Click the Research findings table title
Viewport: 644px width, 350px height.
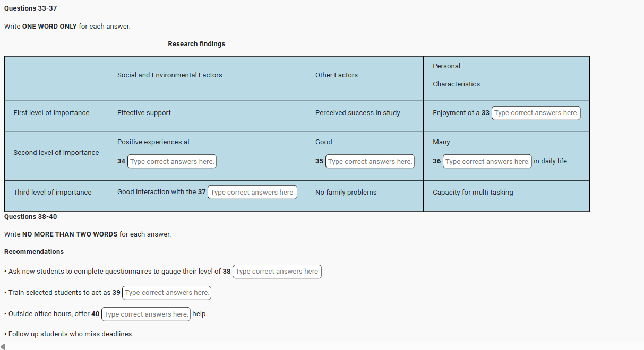point(196,44)
